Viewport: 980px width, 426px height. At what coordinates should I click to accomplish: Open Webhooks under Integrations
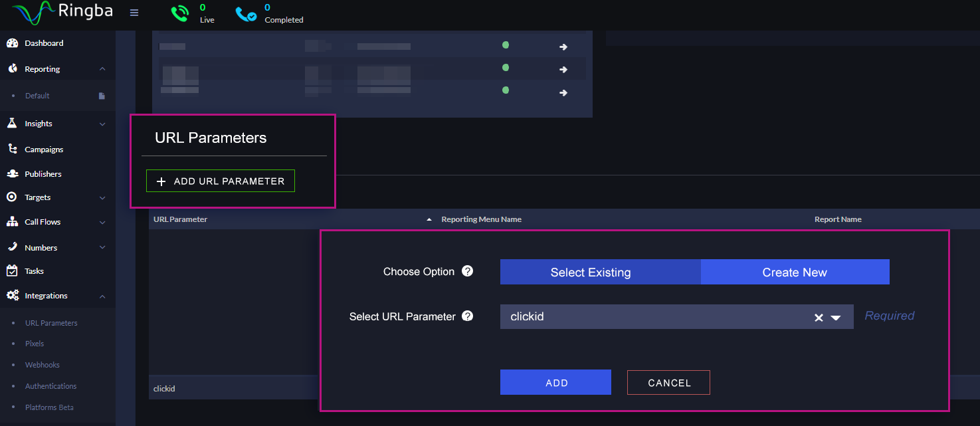coord(43,365)
